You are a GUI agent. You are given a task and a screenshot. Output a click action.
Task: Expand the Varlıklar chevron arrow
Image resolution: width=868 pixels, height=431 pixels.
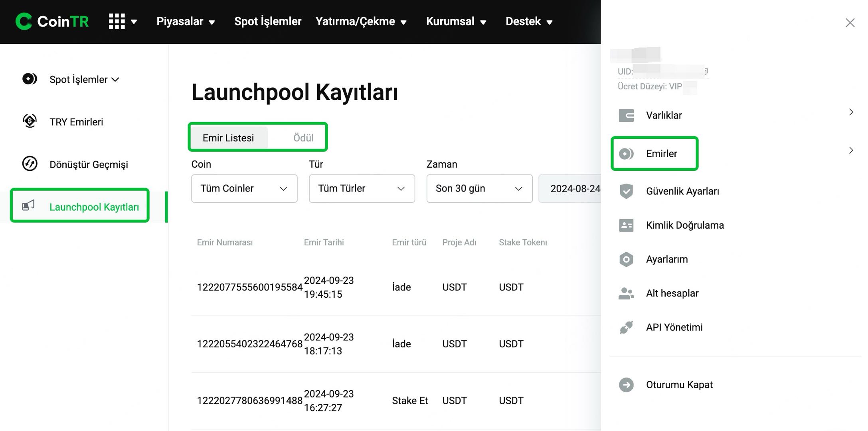coord(851,112)
